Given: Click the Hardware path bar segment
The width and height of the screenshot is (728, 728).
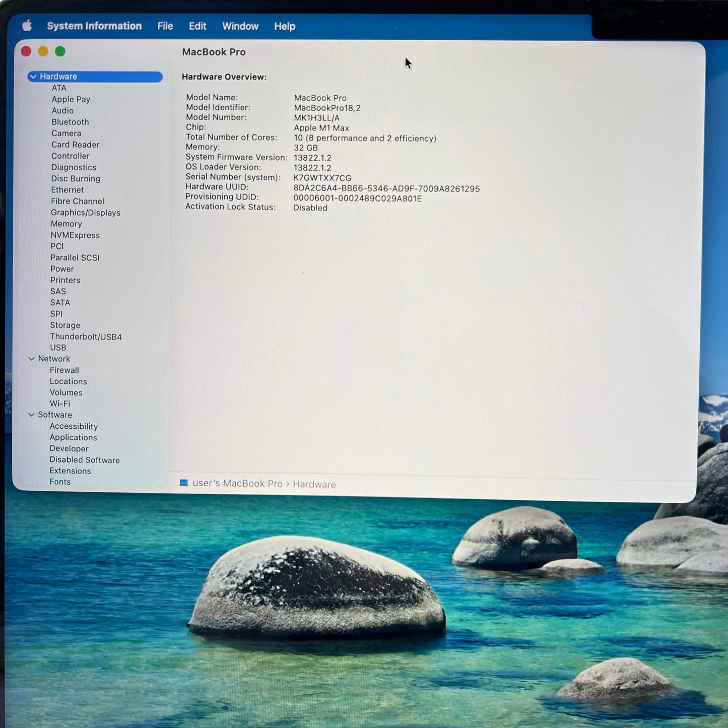Looking at the screenshot, I should click(x=314, y=484).
